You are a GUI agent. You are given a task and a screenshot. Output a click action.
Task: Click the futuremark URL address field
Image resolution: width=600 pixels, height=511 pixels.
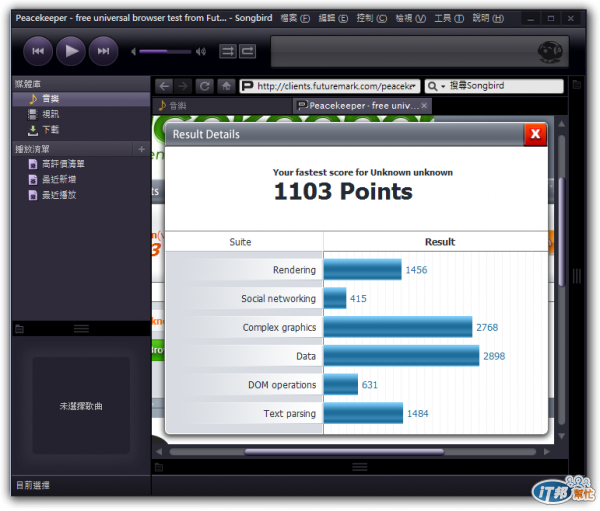(x=330, y=86)
